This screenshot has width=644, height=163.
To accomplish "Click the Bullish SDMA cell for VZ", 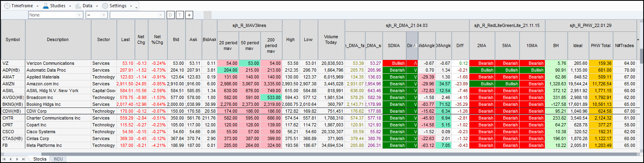I will point(394,63).
